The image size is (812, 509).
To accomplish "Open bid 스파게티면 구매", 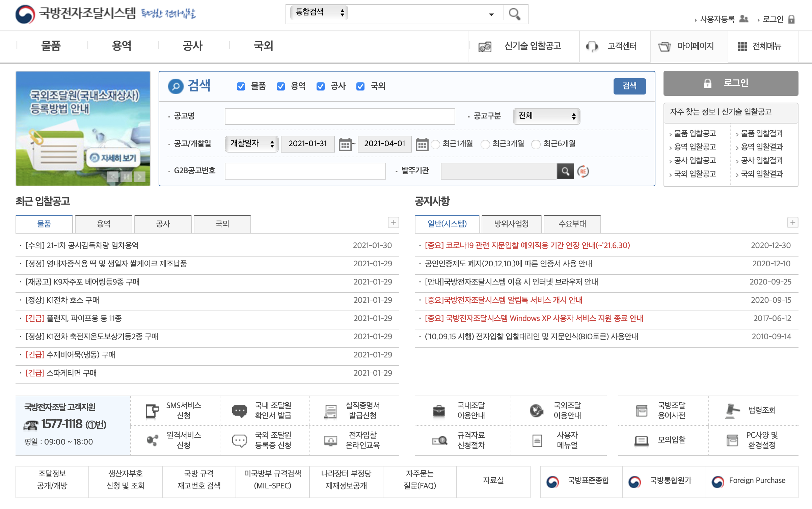I will (61, 373).
